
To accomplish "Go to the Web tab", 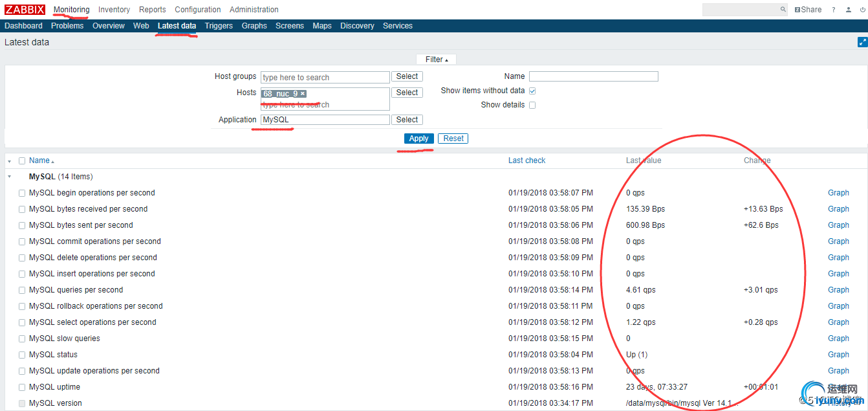I will point(141,26).
